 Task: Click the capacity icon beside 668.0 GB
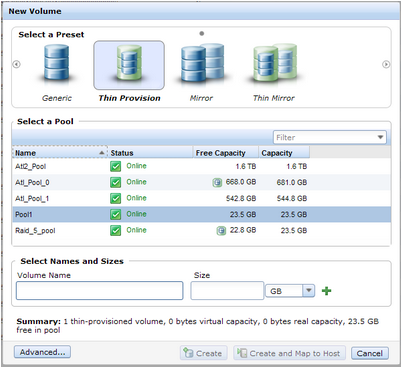pyautogui.click(x=217, y=182)
